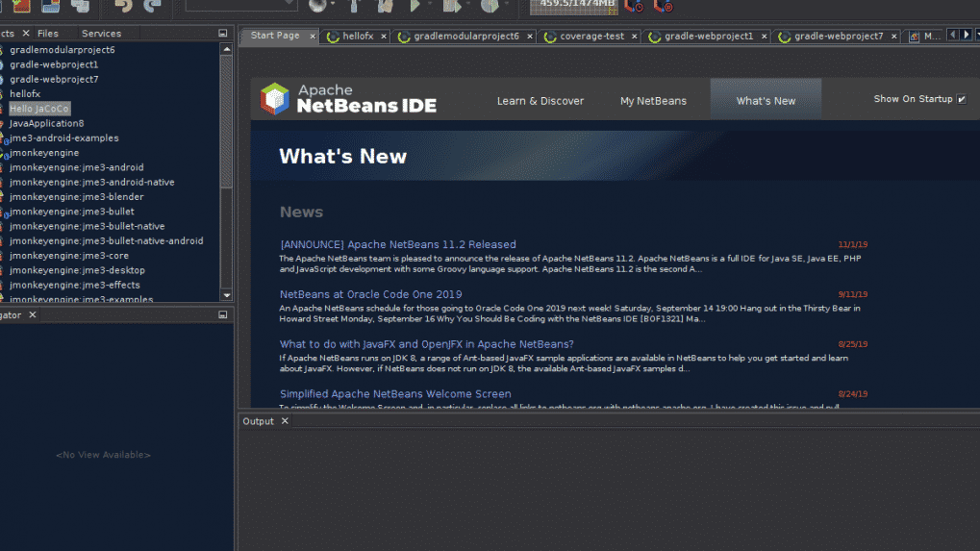The image size is (980, 551).
Task: Close the Navigator panel
Action: pos(33,314)
